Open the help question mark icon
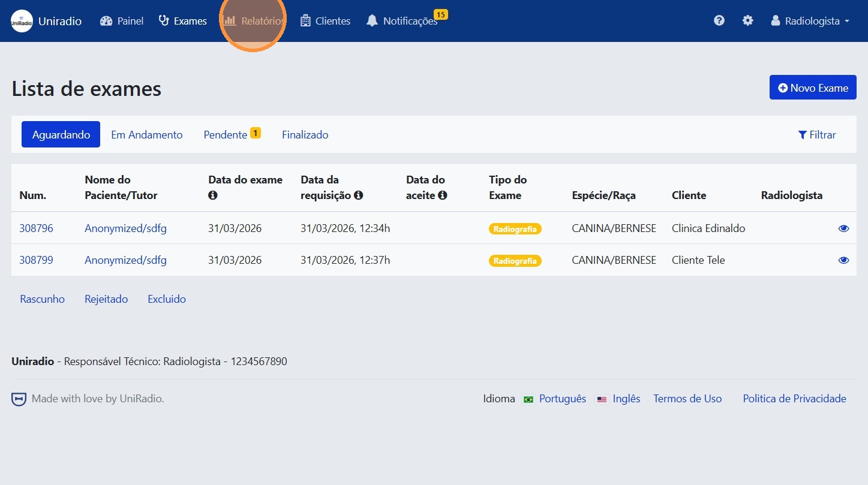Viewport: 868px width, 485px height. (719, 21)
